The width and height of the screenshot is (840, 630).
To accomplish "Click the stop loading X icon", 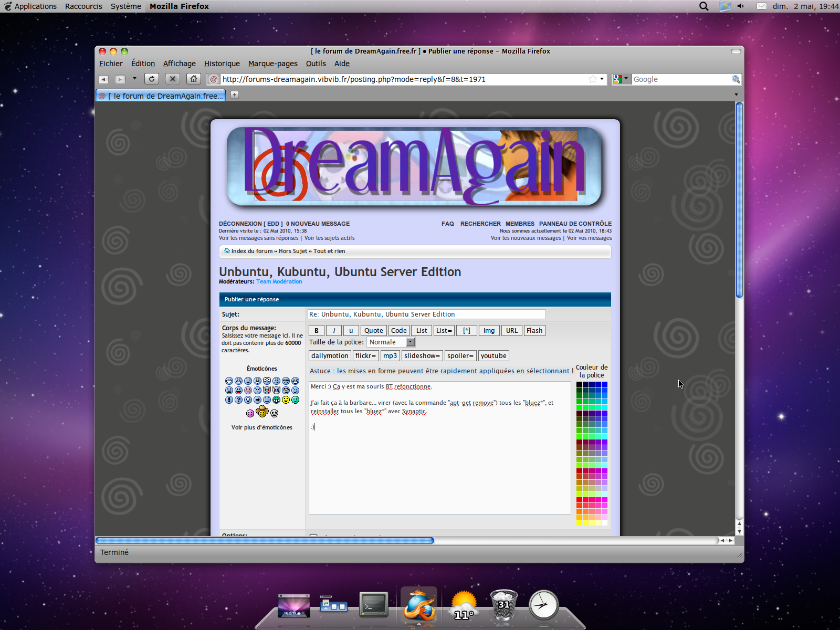I will [x=173, y=79].
